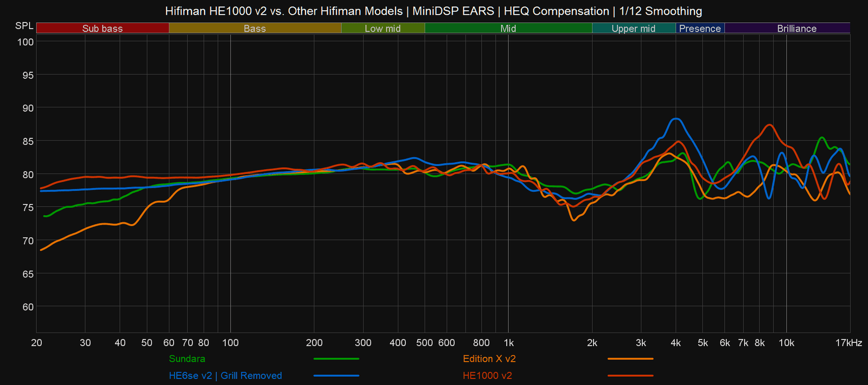868x385 pixels.
Task: Select the orange Edition X v2 line swatch
Action: point(630,359)
